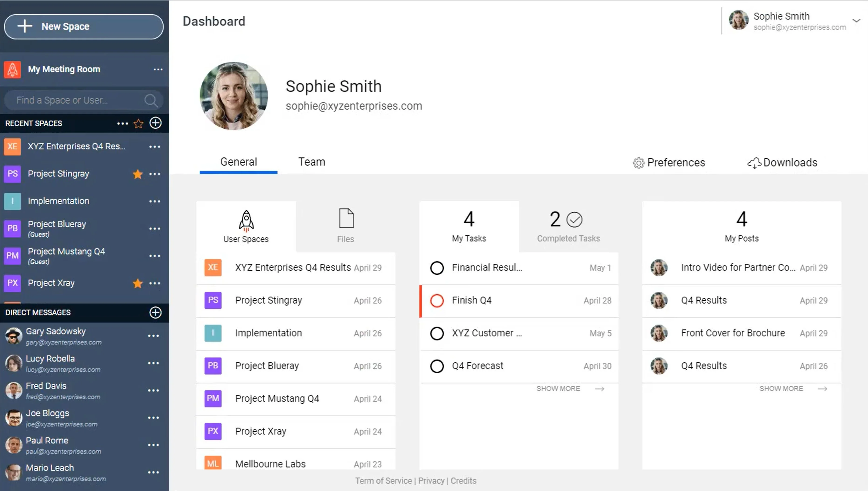
Task: Click the Preferences gear icon
Action: click(x=637, y=162)
